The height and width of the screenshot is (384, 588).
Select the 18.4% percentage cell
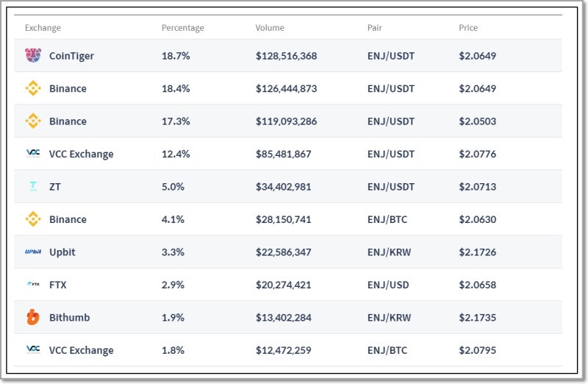176,88
